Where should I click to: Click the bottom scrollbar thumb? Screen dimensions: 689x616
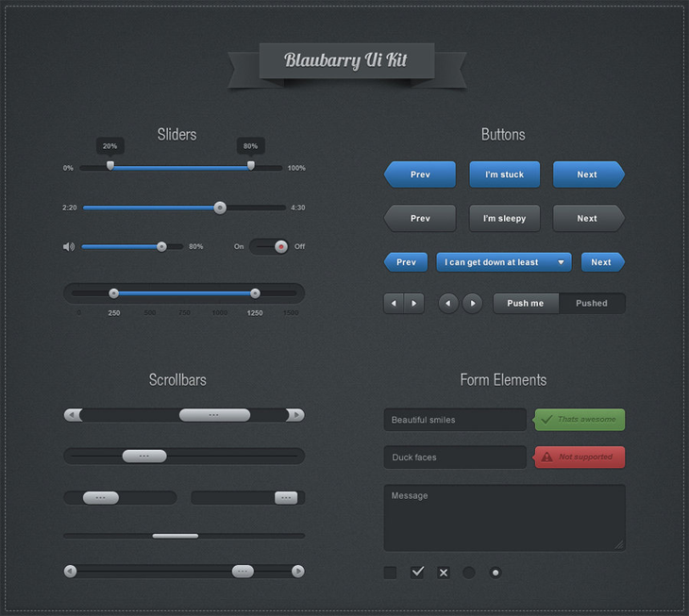(243, 572)
